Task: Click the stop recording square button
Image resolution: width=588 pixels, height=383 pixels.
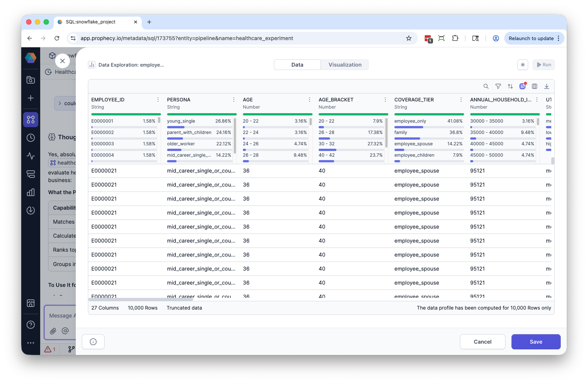Action: (x=523, y=65)
